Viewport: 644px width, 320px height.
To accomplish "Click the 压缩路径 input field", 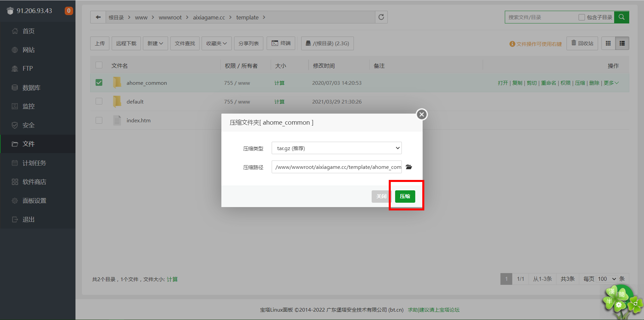I will click(336, 167).
